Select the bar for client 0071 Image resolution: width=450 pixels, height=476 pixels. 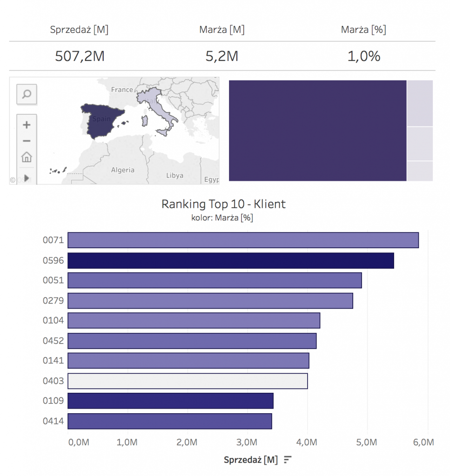[243, 240]
